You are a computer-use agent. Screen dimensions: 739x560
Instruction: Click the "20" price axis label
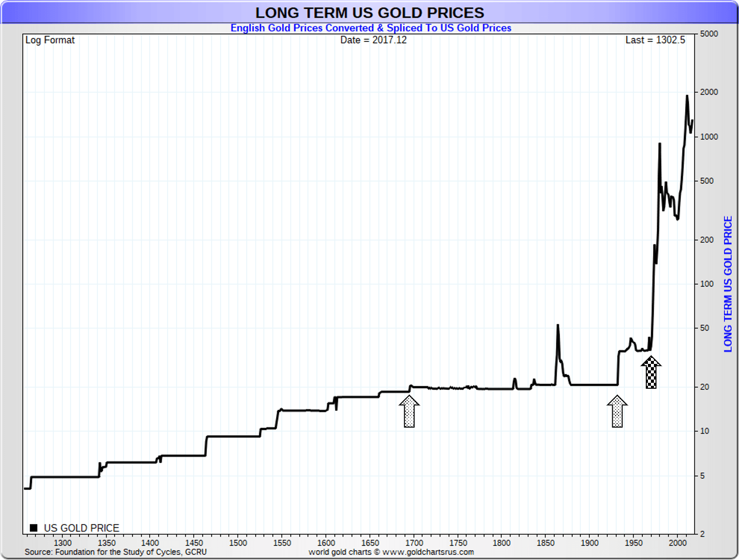tap(704, 387)
